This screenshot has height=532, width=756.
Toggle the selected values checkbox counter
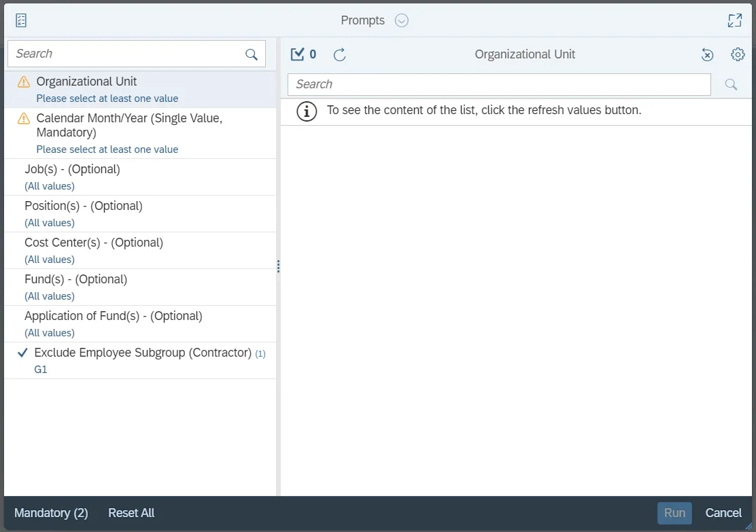(x=303, y=54)
